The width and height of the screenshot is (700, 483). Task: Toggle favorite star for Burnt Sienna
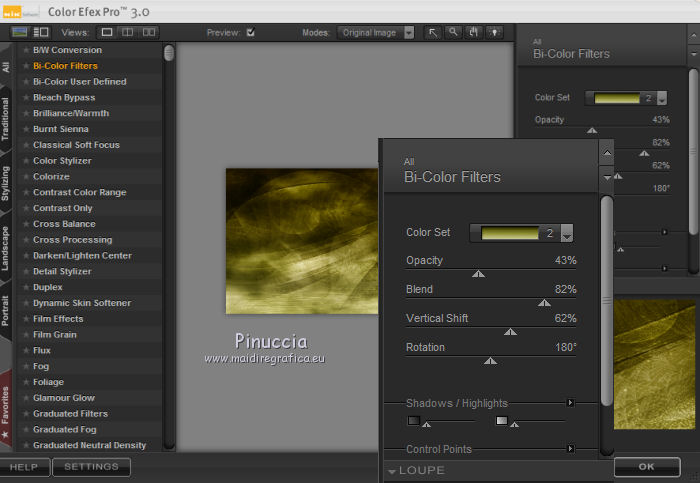point(26,129)
